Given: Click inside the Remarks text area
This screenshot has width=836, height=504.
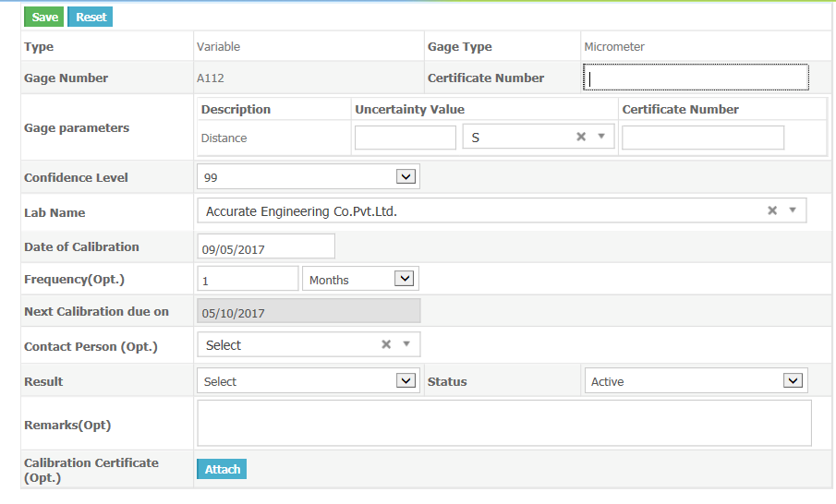Looking at the screenshot, I should coord(504,424).
